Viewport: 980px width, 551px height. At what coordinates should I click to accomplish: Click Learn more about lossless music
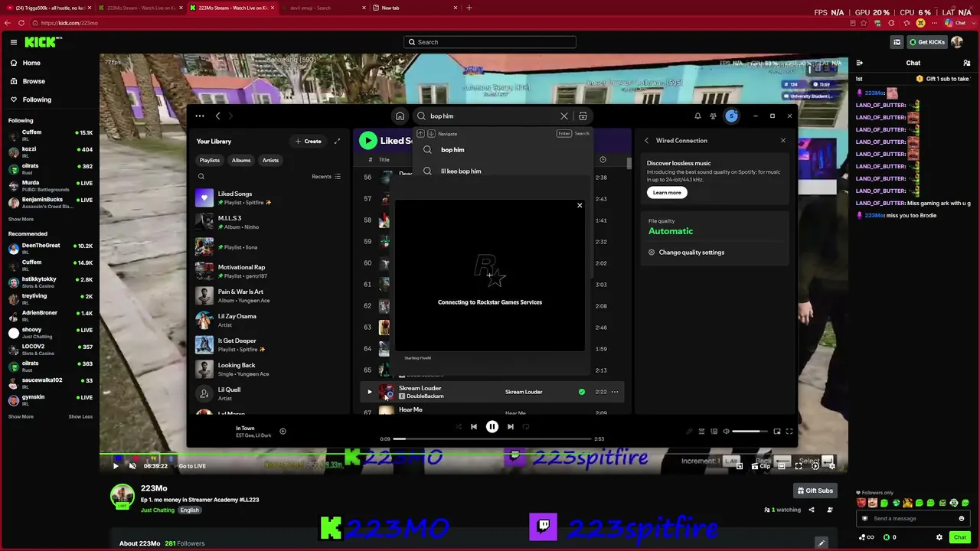pyautogui.click(x=667, y=193)
